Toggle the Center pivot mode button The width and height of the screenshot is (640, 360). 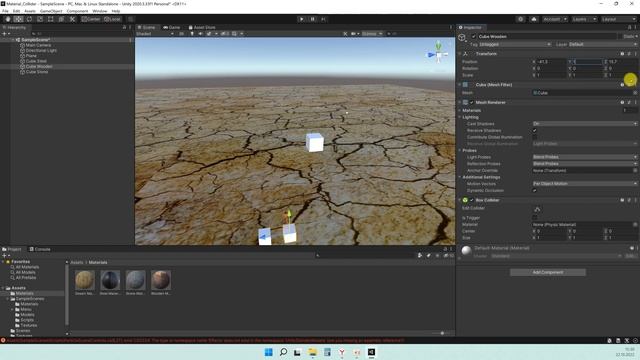91,19
